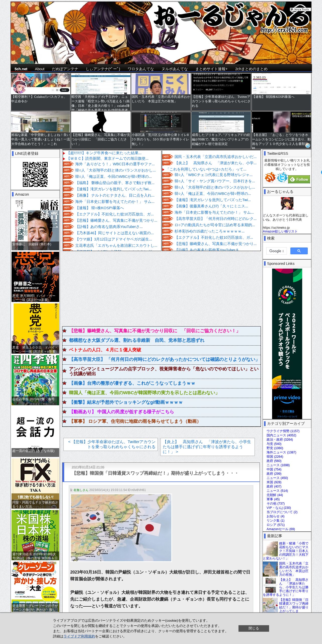Image resolution: width=322 pixels, height=644 pixels.
Task: Open 海外ニュース (1387) category
Action: (281, 452)
